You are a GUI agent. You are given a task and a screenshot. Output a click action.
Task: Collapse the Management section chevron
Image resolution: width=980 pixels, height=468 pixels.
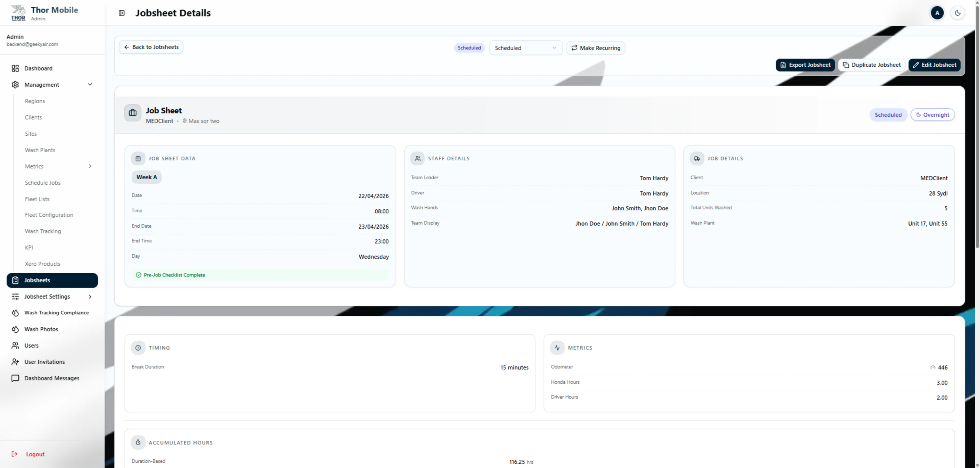pos(90,84)
